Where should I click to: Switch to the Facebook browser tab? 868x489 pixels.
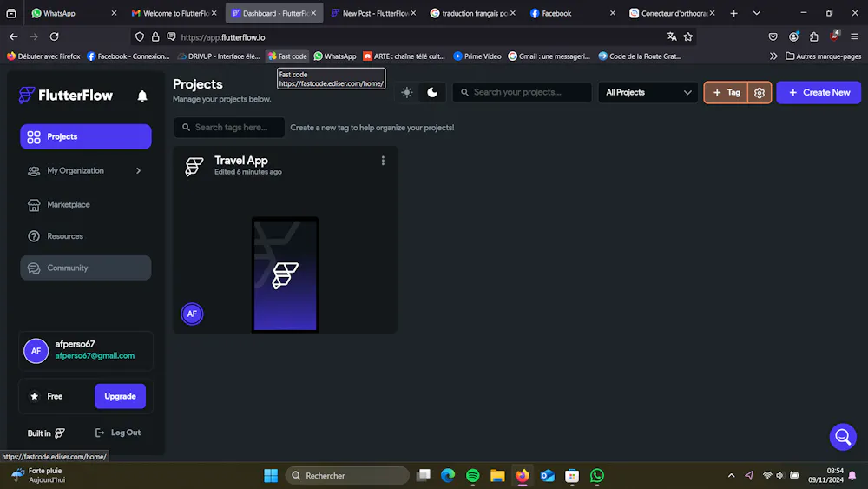click(573, 13)
